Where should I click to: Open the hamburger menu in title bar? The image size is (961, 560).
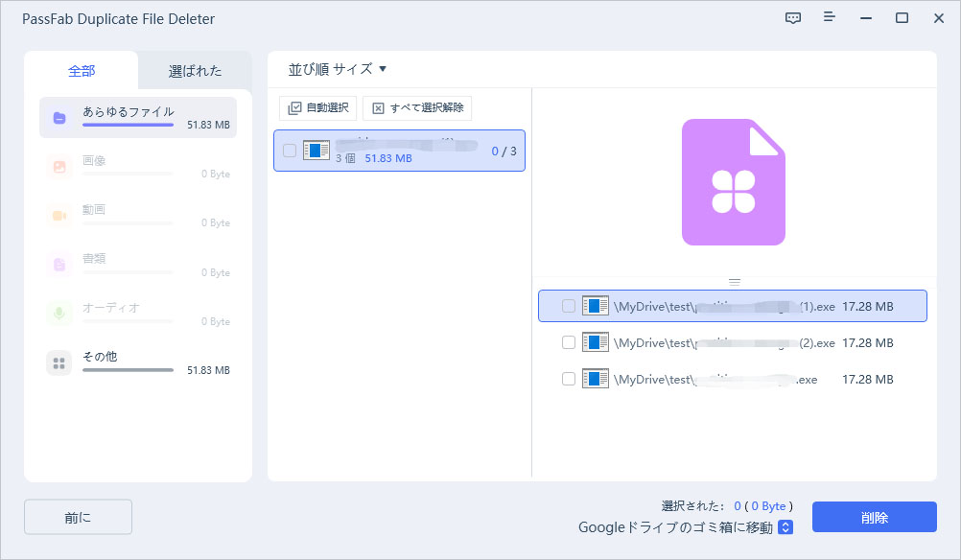coord(829,18)
